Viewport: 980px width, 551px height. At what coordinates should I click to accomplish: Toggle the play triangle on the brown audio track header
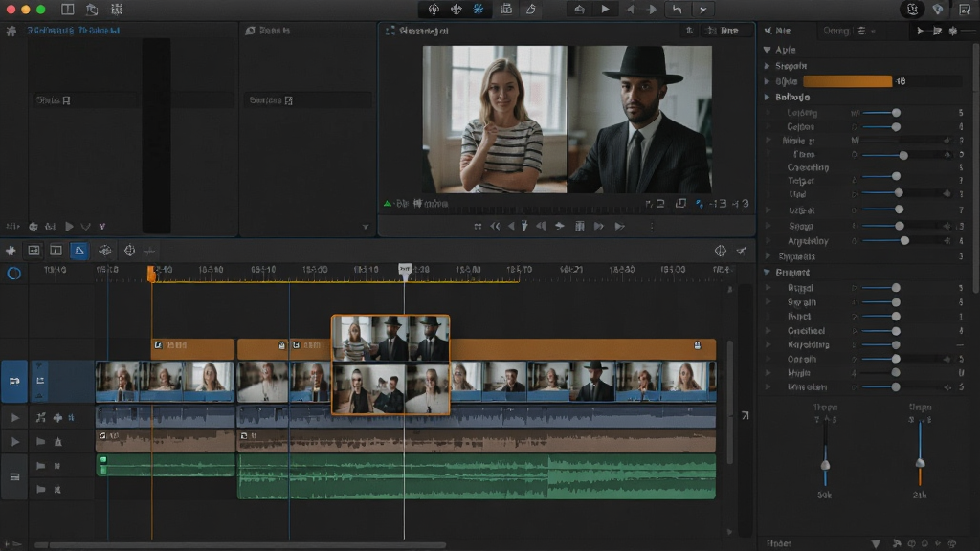coord(15,442)
